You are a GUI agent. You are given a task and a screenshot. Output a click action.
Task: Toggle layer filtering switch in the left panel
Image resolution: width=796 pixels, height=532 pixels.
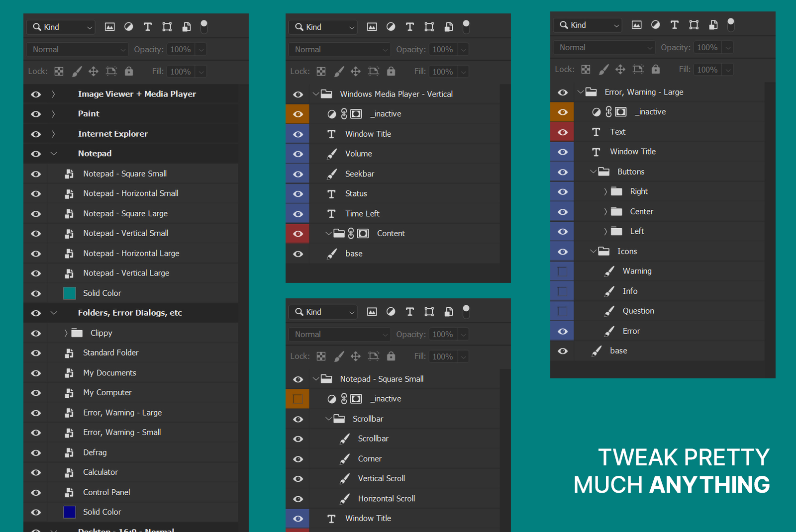(x=204, y=27)
